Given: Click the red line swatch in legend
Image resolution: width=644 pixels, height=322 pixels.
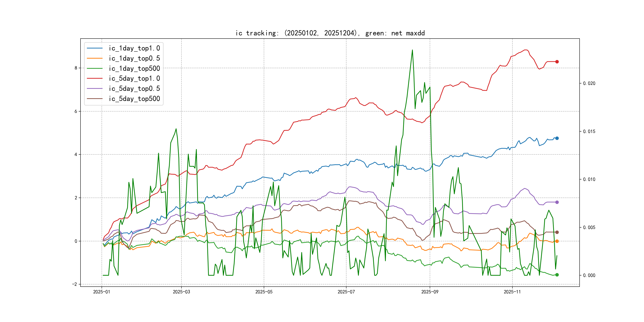Looking at the screenshot, I should point(94,79).
